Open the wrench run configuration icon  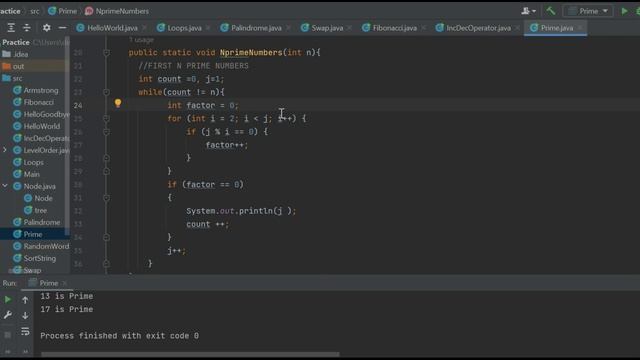[8, 315]
